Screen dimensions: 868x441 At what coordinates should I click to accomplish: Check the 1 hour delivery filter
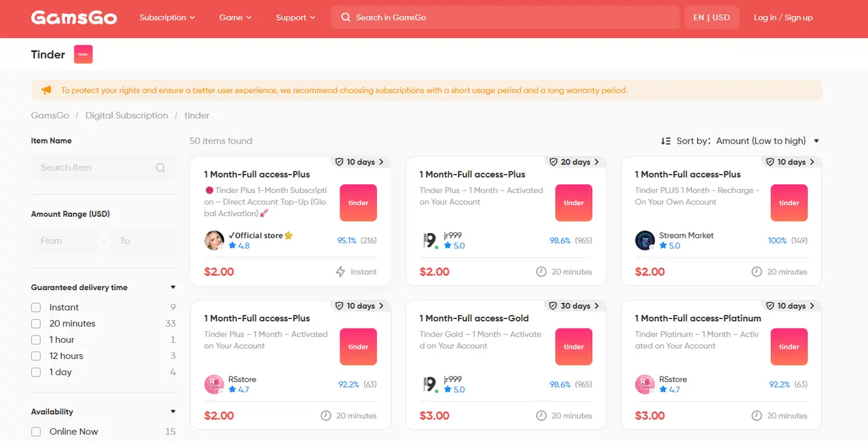(x=36, y=340)
